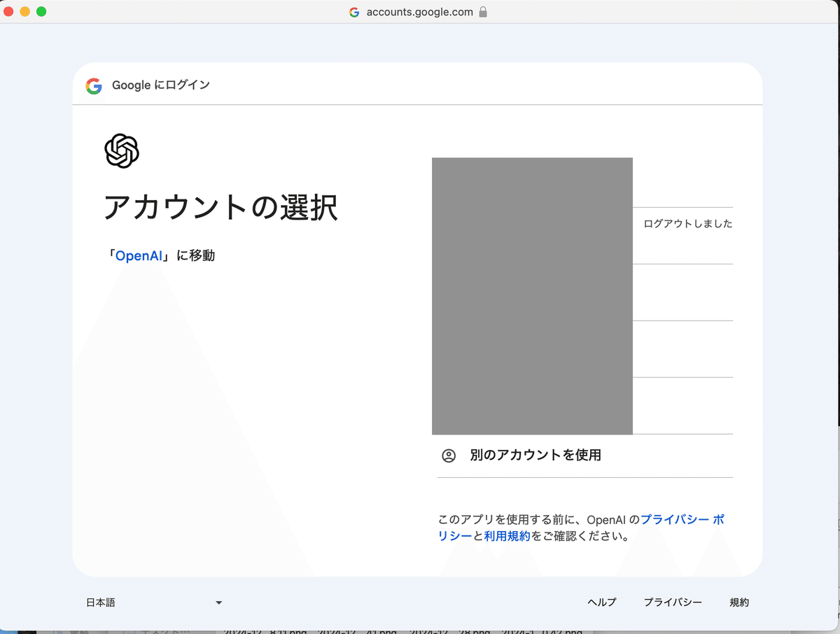This screenshot has height=634, width=840.
Task: Open the 日本語 language dropdown
Action: (x=154, y=602)
